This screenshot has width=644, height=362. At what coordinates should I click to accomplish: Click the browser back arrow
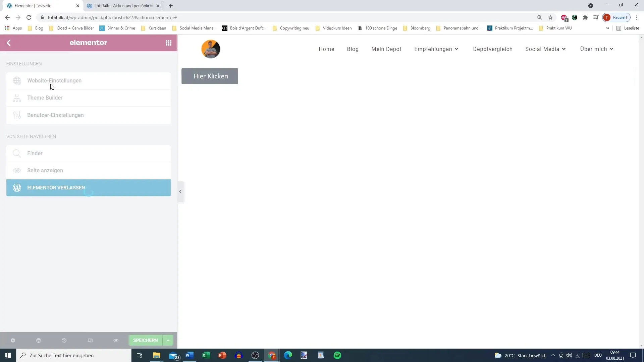click(7, 17)
